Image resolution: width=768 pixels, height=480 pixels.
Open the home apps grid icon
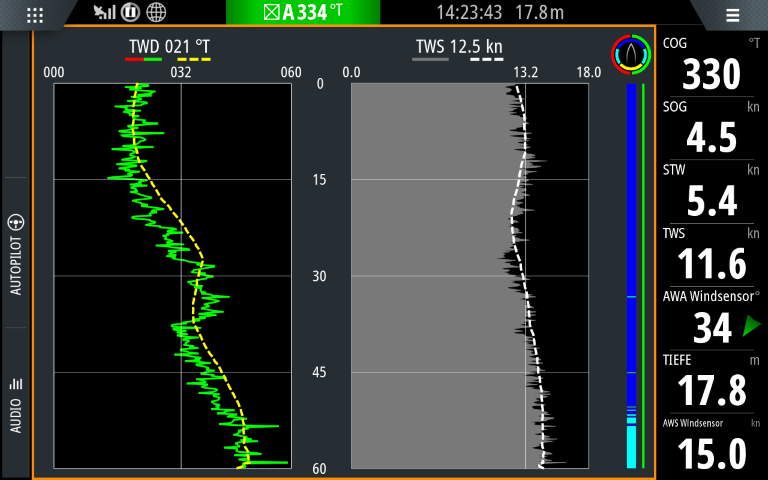pos(35,14)
